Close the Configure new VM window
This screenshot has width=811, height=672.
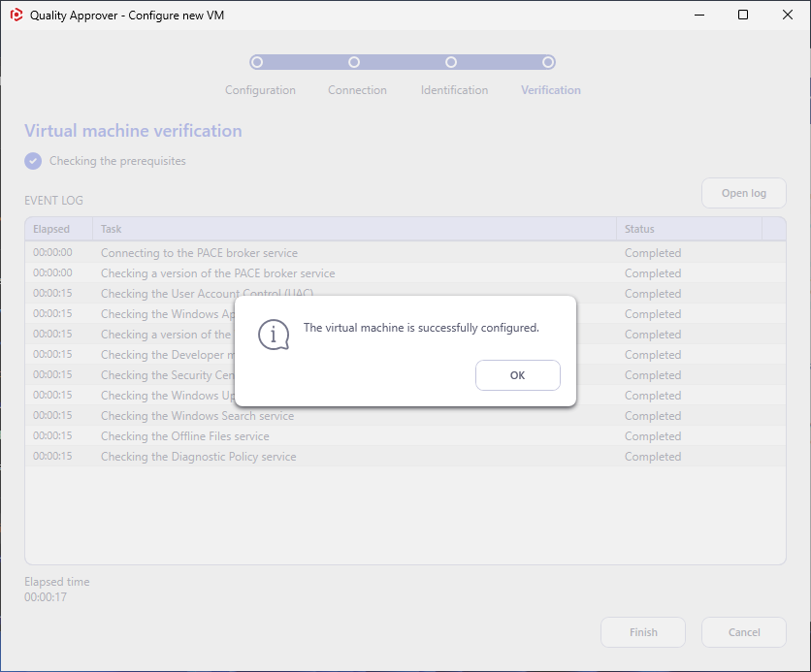click(787, 15)
